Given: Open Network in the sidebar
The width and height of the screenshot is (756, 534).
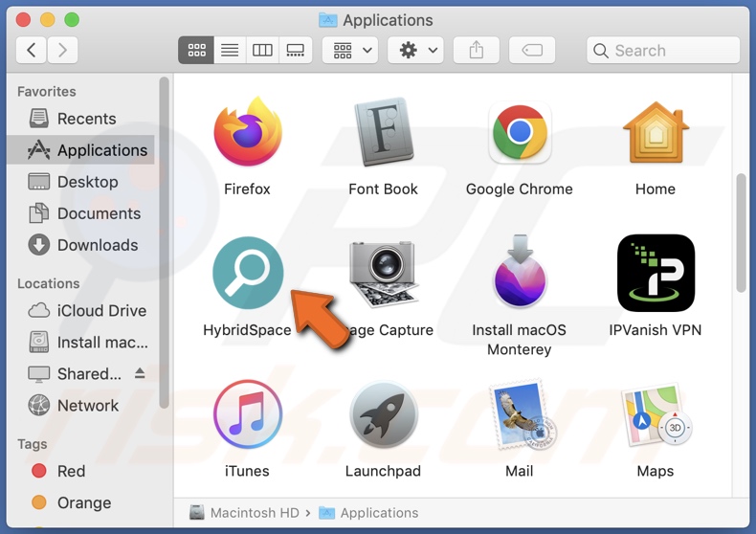Looking at the screenshot, I should (x=81, y=406).
